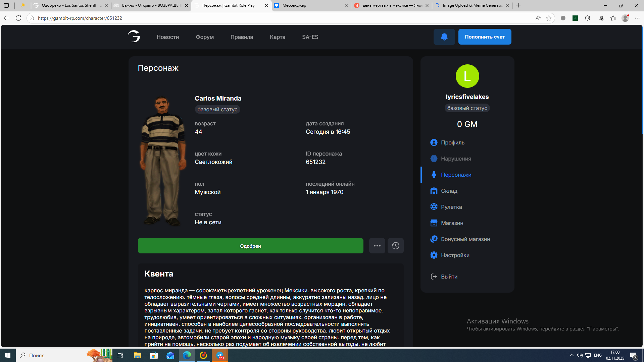Open the history clock icon button
Viewport: 644px width, 362px height.
[x=395, y=246]
